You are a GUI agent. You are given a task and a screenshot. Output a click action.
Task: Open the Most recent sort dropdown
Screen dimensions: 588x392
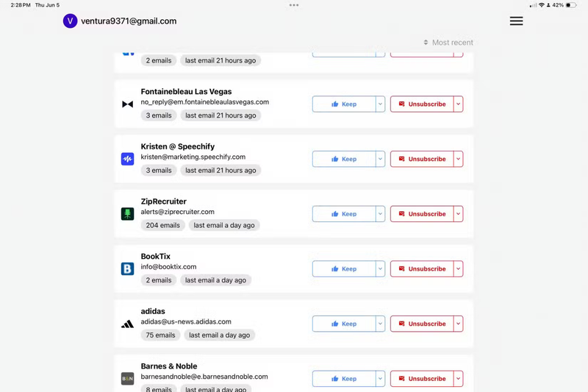[448, 43]
